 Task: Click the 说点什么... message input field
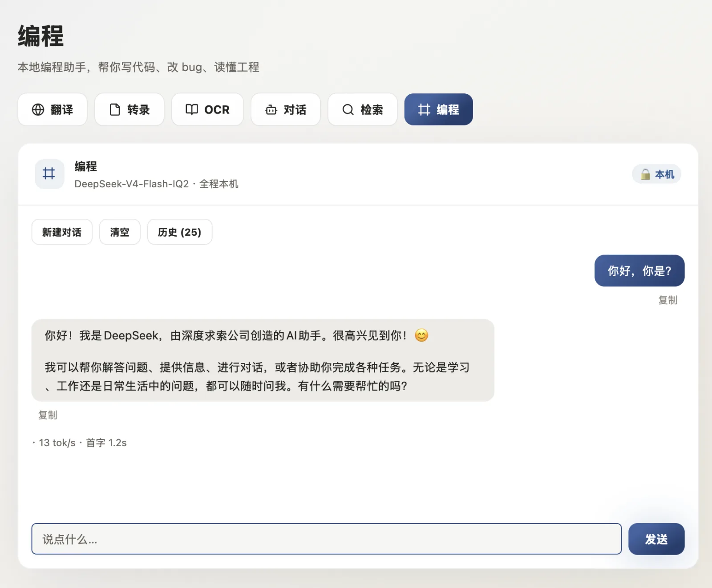point(327,539)
